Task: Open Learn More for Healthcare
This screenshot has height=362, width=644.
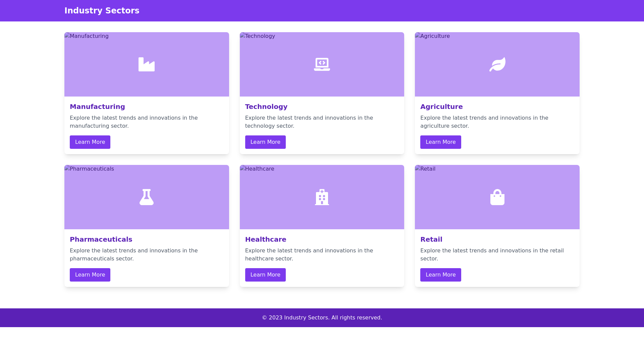Action: pyautogui.click(x=265, y=275)
